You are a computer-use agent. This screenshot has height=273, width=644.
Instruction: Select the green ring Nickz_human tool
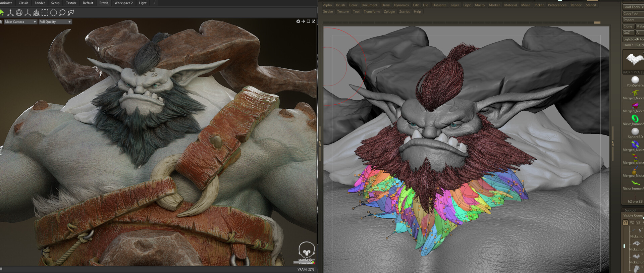635,120
